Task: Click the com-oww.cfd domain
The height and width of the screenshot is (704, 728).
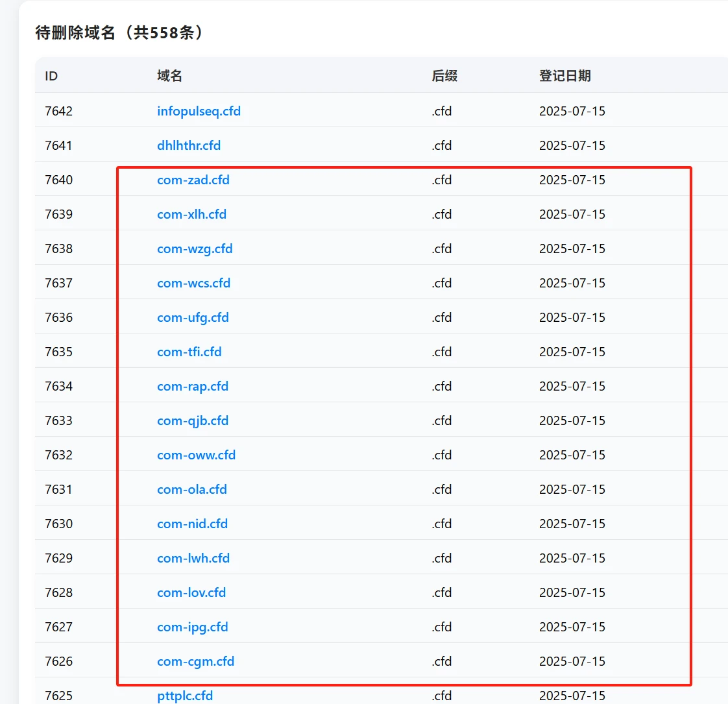Action: [x=196, y=455]
